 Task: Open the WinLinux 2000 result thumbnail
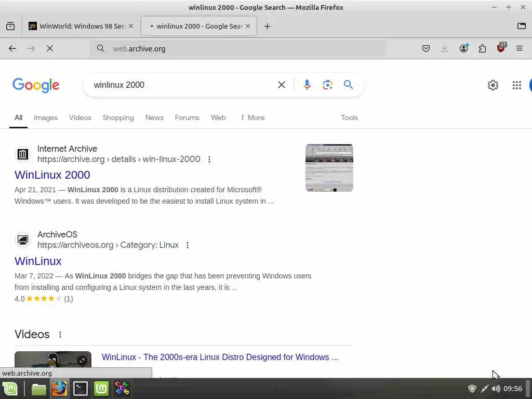(329, 168)
